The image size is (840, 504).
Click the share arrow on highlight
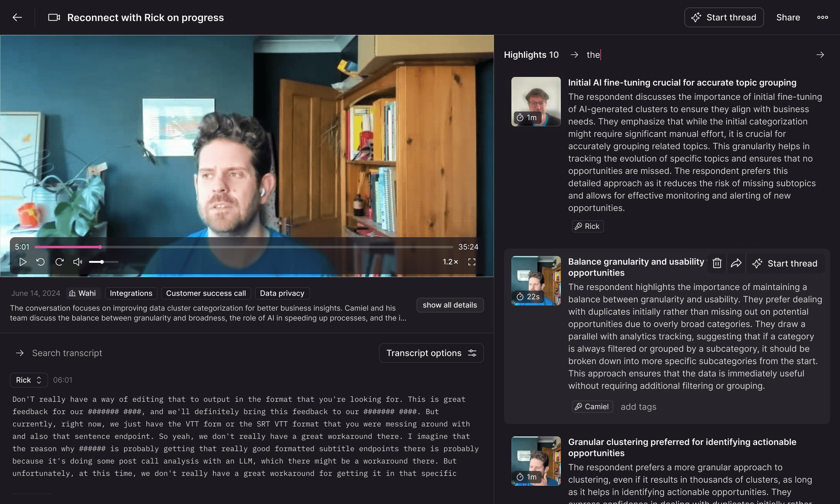736,263
